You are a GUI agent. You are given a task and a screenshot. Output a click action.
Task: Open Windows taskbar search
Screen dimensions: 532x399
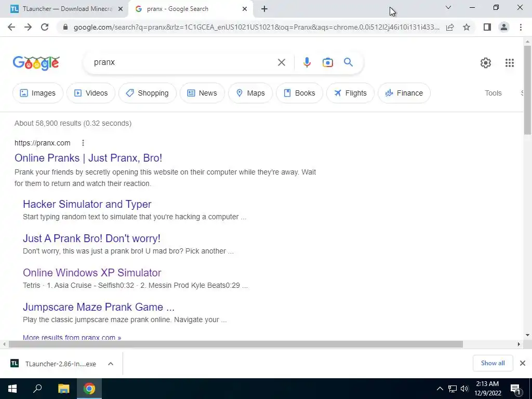pos(37,389)
